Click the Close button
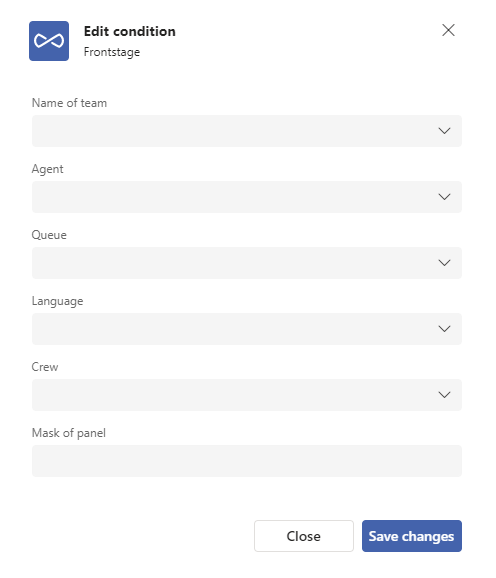Image resolution: width=496 pixels, height=578 pixels. tap(304, 536)
